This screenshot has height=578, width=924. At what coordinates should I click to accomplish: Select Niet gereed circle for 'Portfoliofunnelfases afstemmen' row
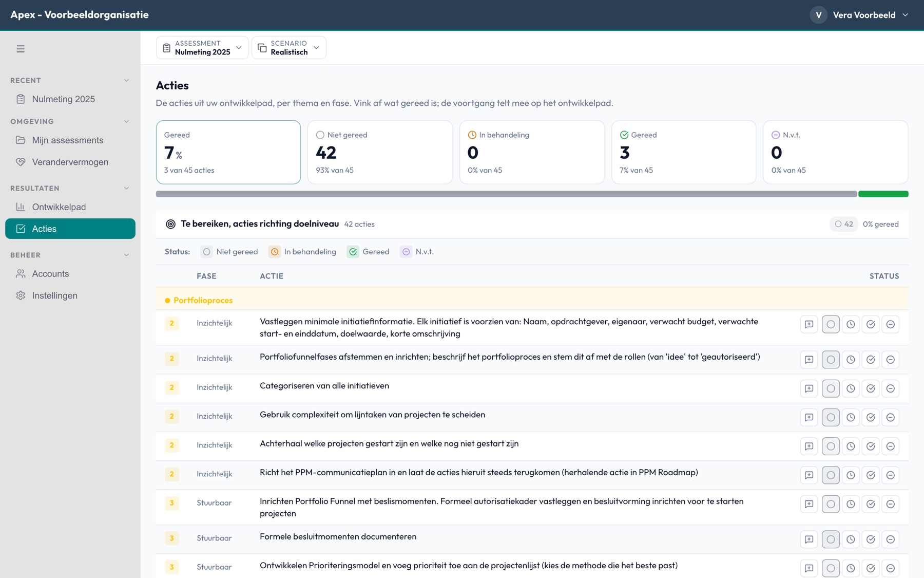pos(831,360)
